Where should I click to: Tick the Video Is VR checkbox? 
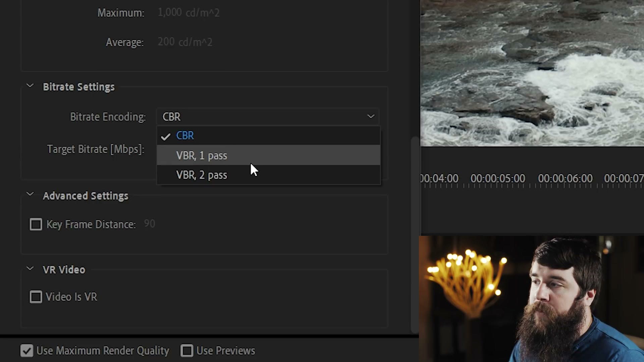point(36,297)
